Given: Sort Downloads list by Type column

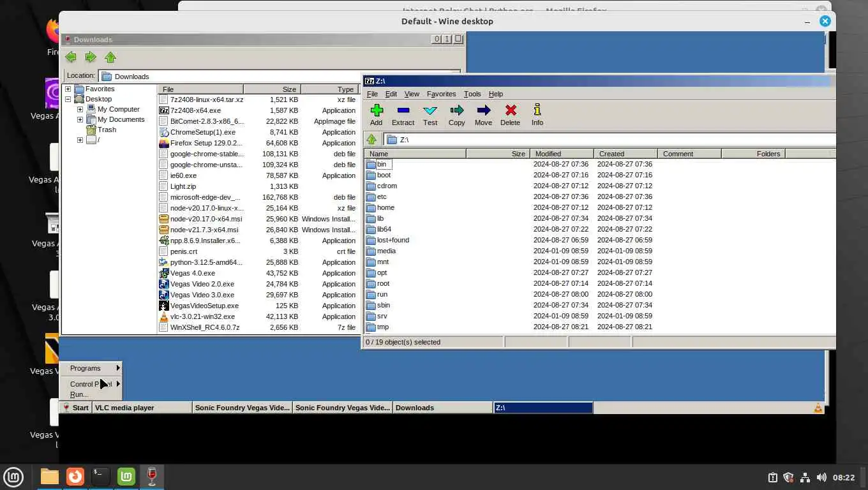Looking at the screenshot, I should coord(330,89).
